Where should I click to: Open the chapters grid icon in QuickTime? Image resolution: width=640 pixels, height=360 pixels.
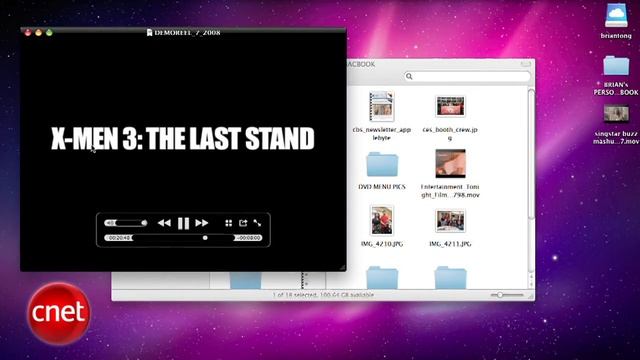point(229,223)
